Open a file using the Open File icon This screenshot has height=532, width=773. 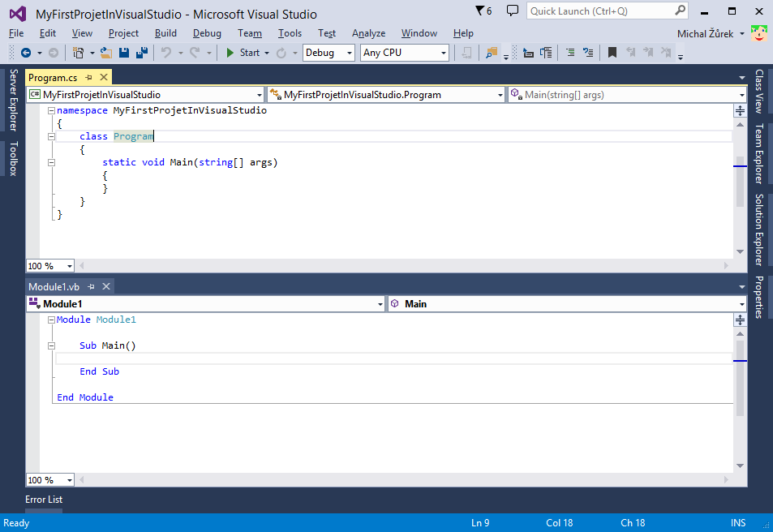(x=104, y=52)
